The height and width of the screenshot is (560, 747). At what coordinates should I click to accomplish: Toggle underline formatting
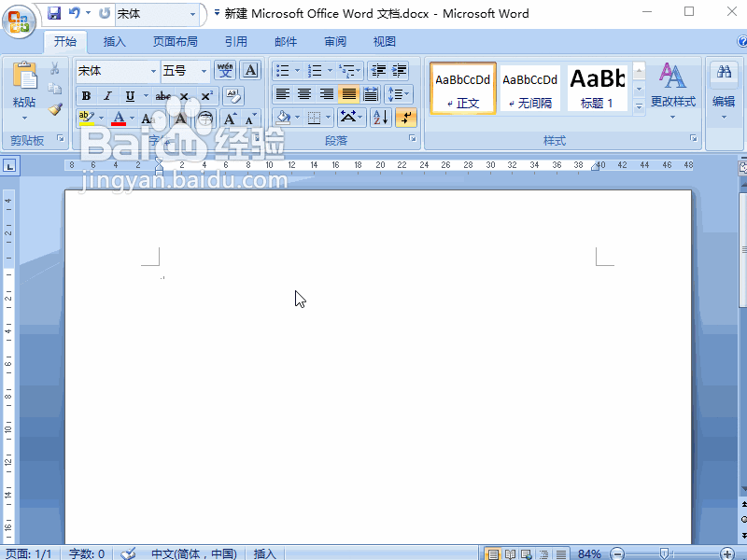130,96
